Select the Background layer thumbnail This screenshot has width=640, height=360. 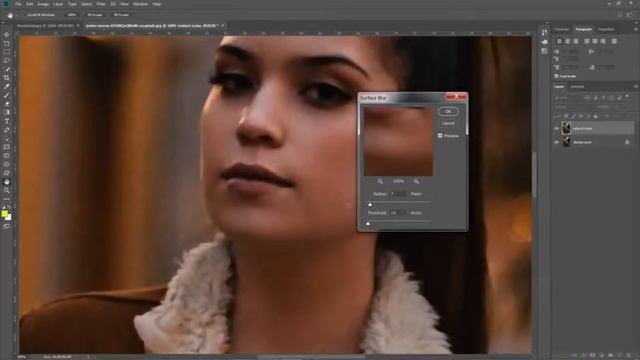[566, 142]
